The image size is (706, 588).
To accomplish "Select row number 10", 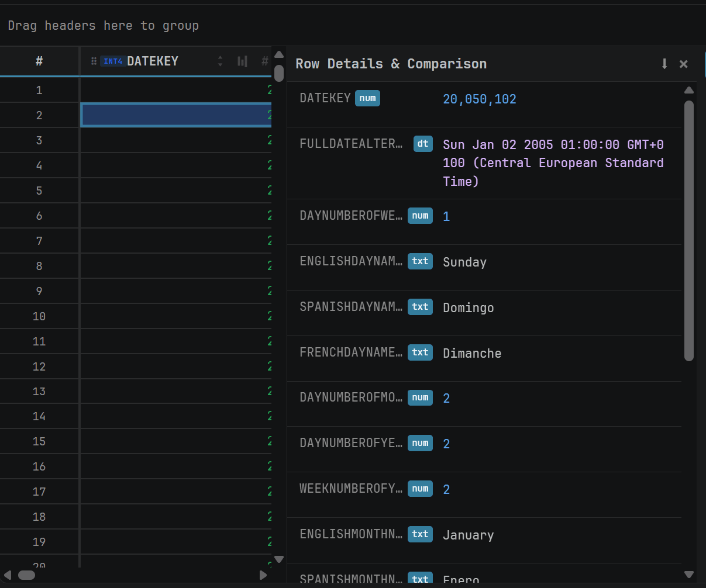I will (39, 316).
